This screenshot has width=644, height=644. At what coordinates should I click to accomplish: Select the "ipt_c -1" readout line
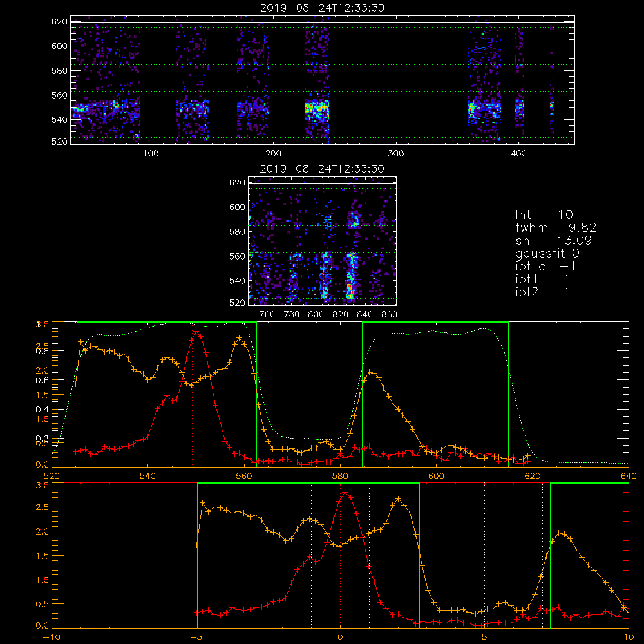point(545,267)
